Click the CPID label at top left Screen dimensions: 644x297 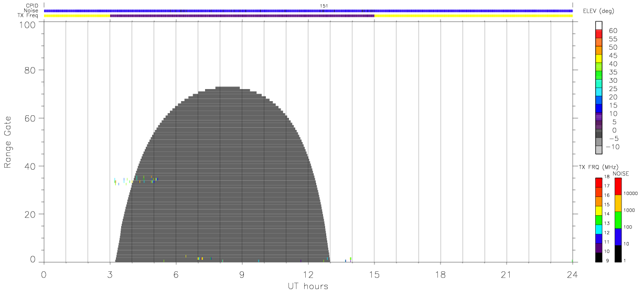31,6
